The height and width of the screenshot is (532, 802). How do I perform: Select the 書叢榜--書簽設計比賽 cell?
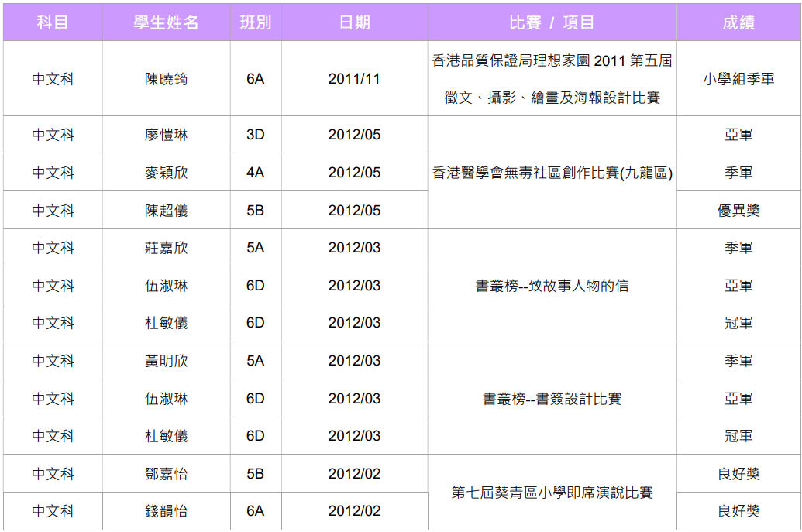[552, 399]
